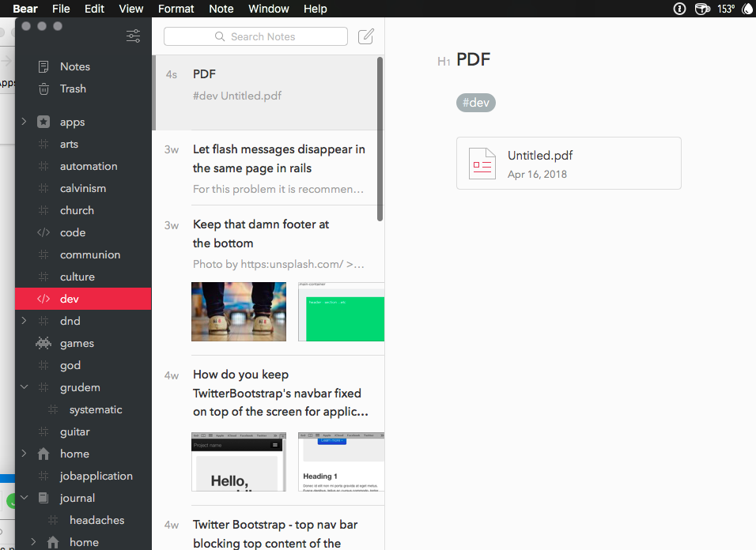This screenshot has height=550, width=756.
Task: Select the calvinism tag label
Action: point(83,188)
